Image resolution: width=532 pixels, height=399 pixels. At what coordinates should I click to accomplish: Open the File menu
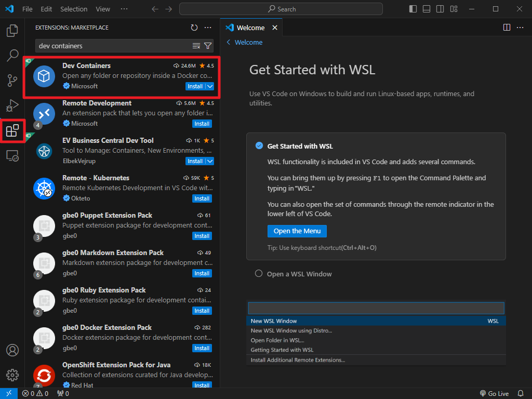coord(27,9)
